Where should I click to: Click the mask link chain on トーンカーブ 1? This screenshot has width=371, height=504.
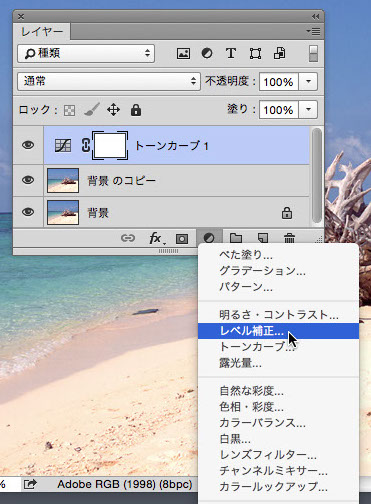(x=86, y=146)
